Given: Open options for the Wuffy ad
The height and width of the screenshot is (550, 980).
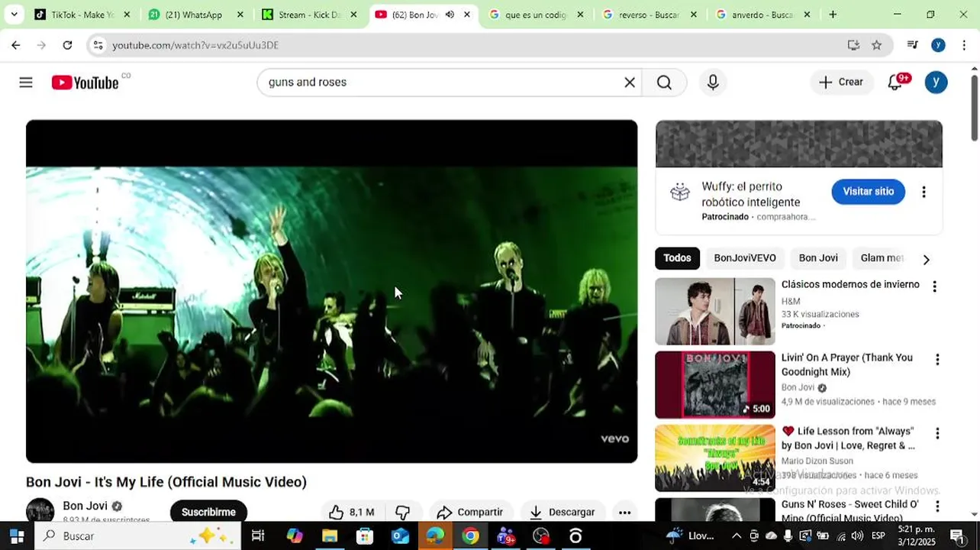Looking at the screenshot, I should tap(924, 192).
